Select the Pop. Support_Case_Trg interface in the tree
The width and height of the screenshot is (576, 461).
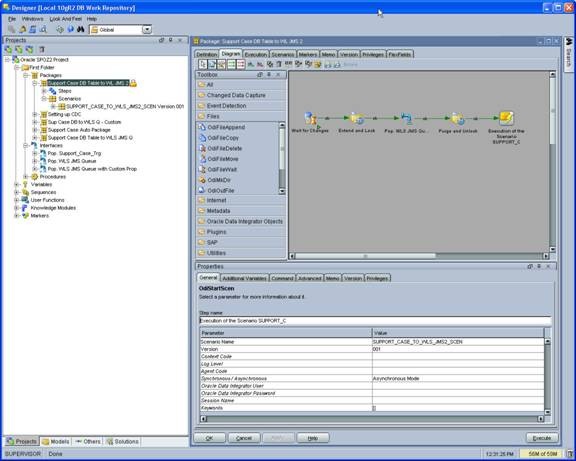coord(74,153)
